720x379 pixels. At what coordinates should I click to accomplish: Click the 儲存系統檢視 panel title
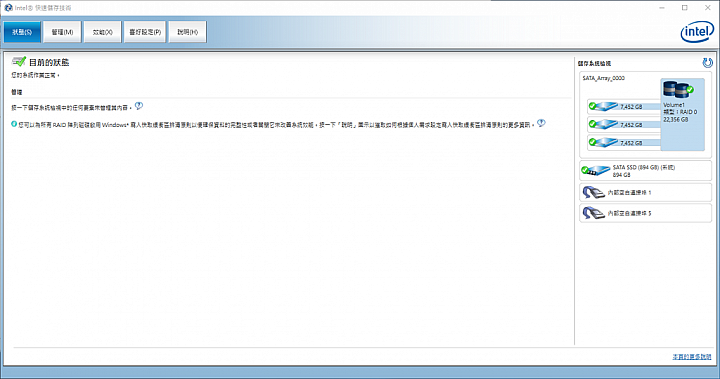[x=594, y=63]
